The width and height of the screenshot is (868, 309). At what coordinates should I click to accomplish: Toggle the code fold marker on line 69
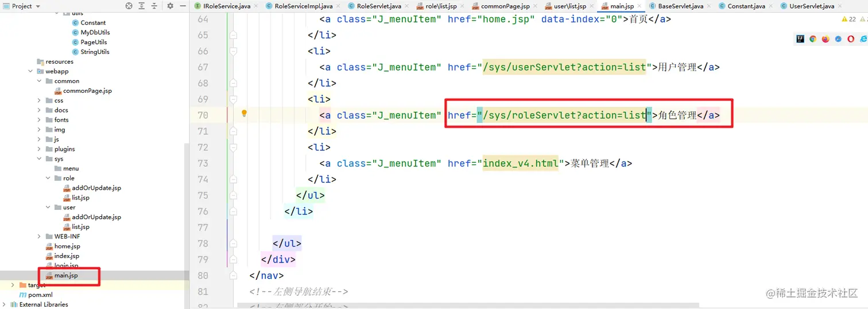233,99
